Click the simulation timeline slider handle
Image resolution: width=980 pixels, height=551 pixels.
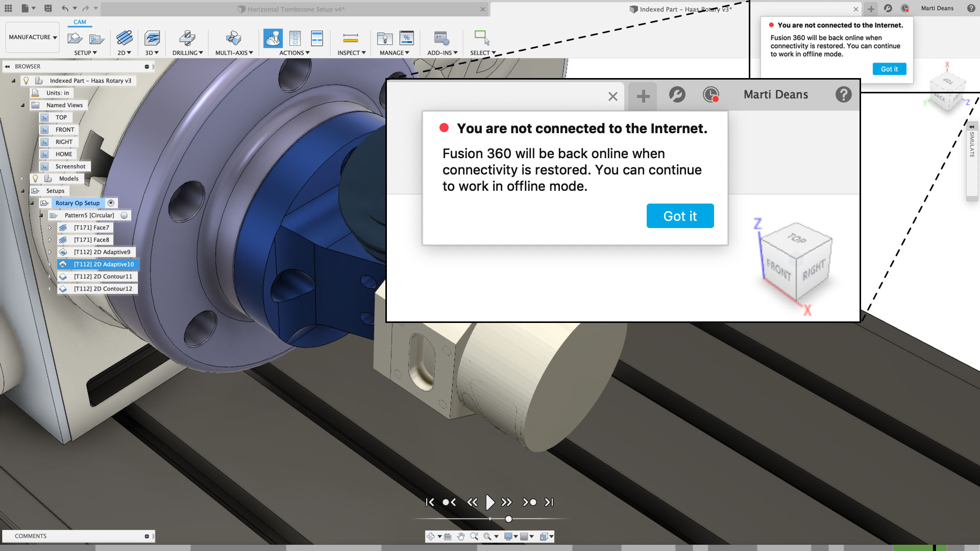tap(508, 519)
